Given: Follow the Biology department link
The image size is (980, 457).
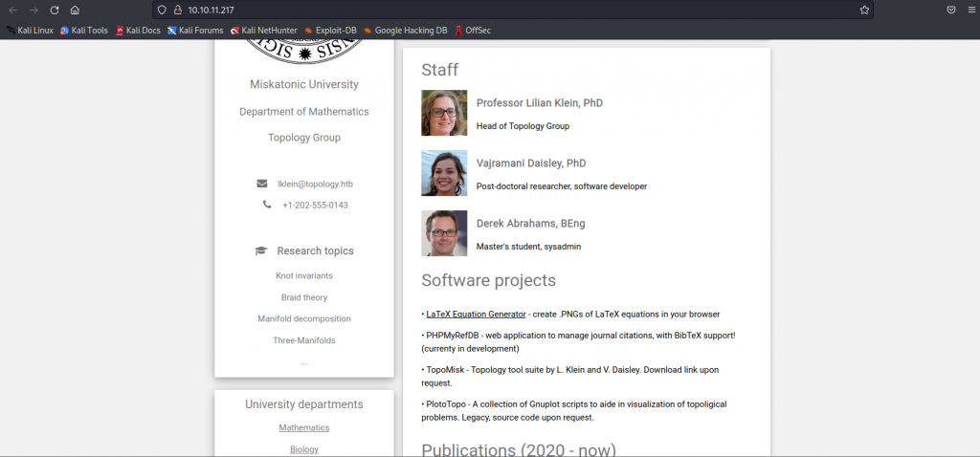Looking at the screenshot, I should click(x=303, y=449).
